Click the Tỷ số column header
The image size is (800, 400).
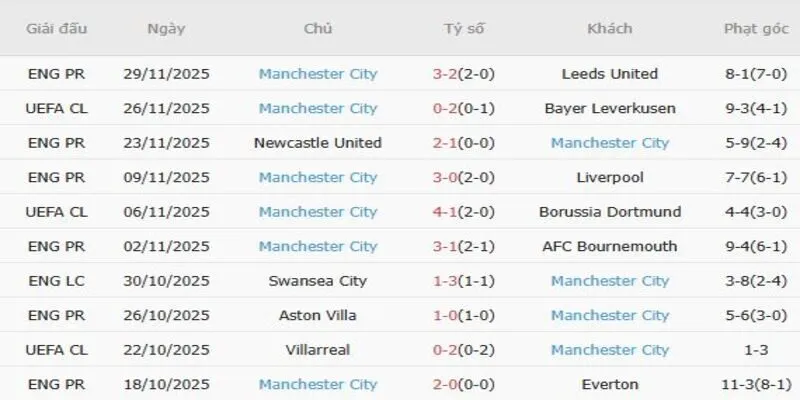[464, 28]
